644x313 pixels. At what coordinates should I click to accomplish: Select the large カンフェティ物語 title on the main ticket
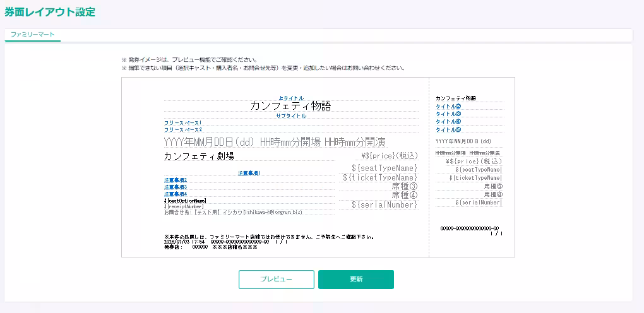coord(291,106)
